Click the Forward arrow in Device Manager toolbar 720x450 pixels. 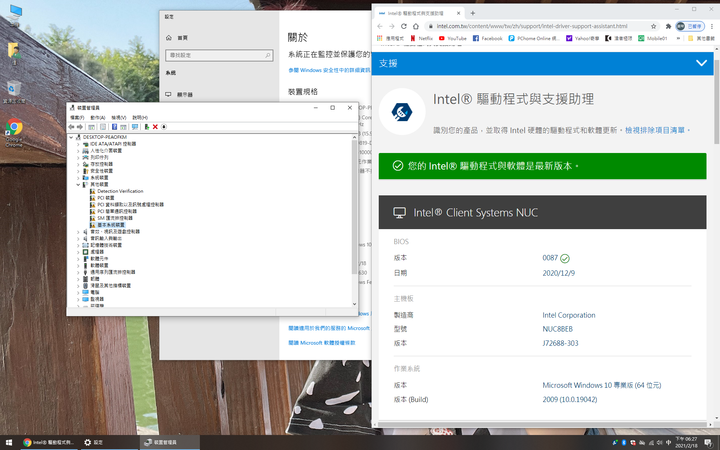coord(80,127)
